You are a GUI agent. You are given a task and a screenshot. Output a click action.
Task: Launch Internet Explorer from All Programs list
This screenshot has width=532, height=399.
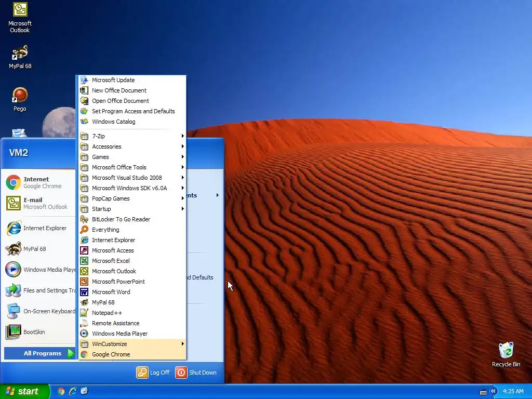(x=132, y=240)
